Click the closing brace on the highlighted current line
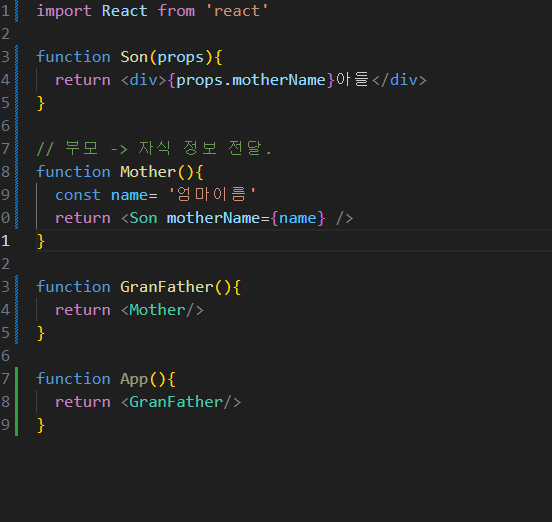 41,241
